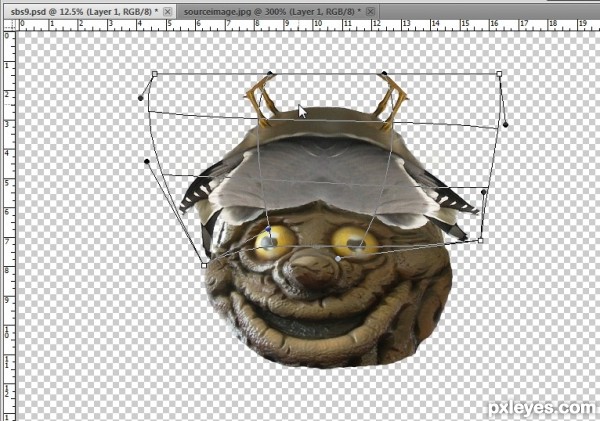Select the bottom-left warp corner handle

point(204,265)
